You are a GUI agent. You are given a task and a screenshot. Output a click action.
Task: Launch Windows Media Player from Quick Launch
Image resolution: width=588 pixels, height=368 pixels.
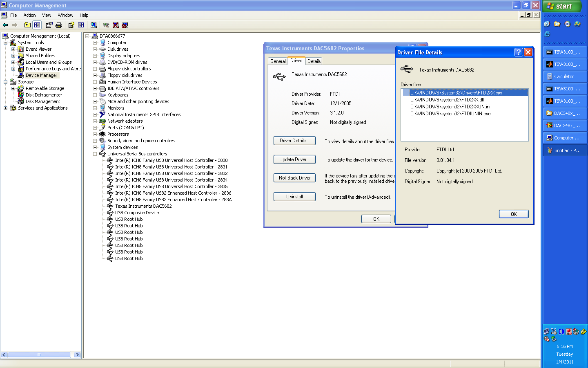coord(568,24)
